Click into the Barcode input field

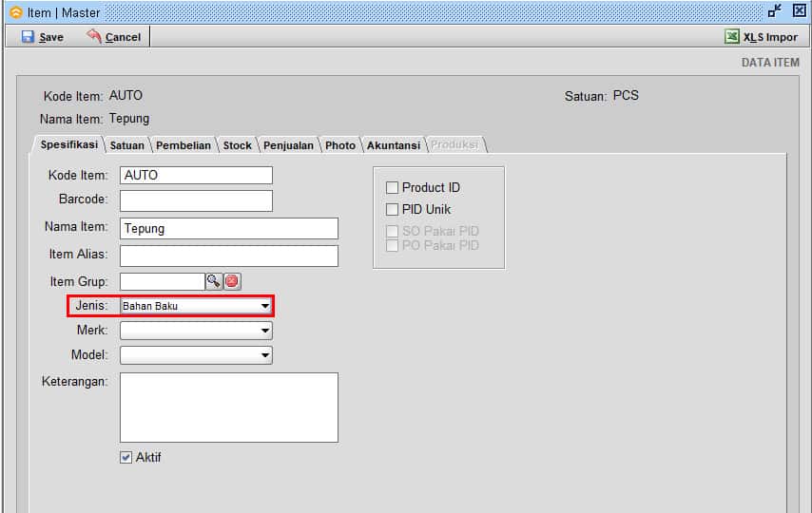(x=196, y=200)
